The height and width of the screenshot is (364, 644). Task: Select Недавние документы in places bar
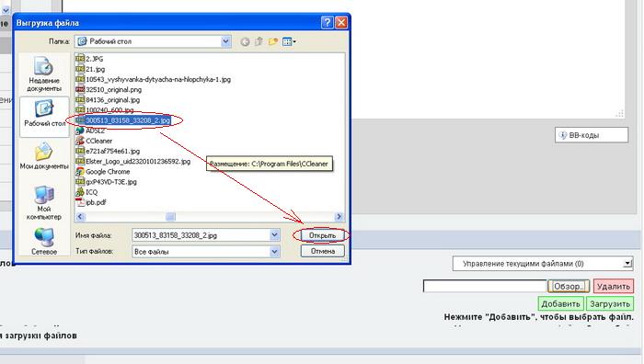coord(44,74)
